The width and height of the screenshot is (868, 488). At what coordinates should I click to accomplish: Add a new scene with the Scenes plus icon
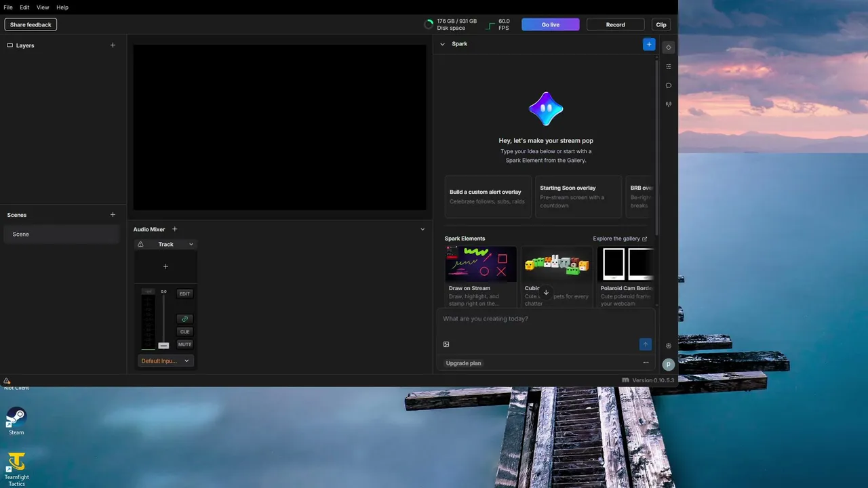tap(113, 215)
